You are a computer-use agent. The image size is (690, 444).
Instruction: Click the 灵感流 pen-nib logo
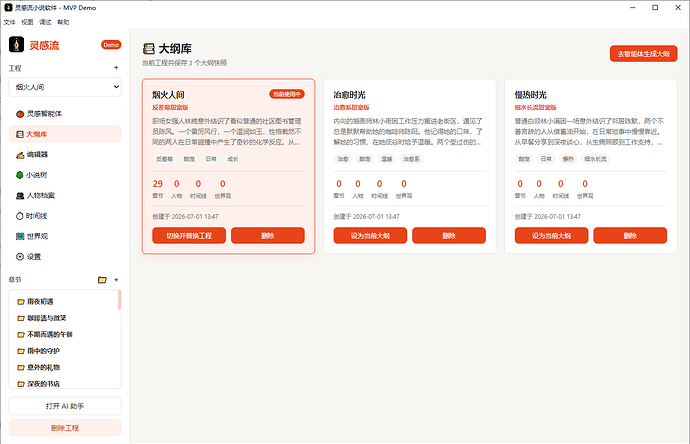pyautogui.click(x=17, y=44)
